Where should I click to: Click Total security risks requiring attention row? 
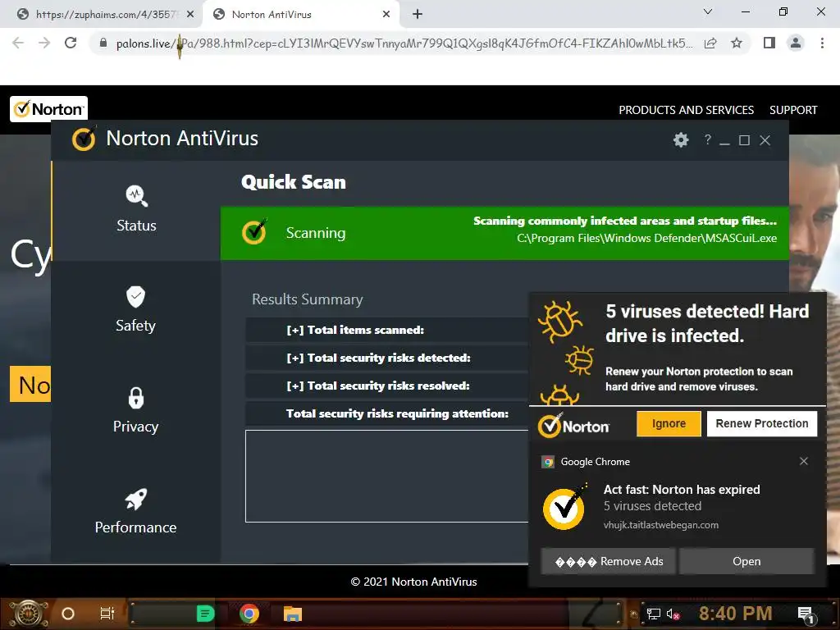coord(387,413)
